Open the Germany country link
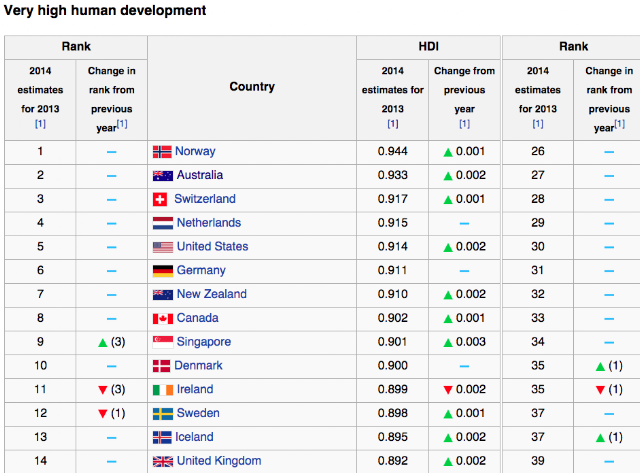640x473 pixels. pos(201,270)
